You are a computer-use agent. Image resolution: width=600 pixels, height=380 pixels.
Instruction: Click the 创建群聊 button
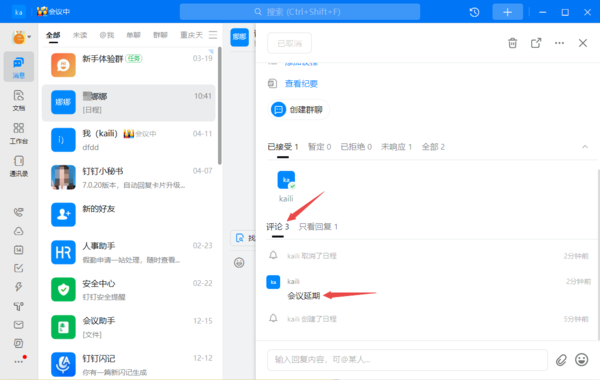click(x=298, y=110)
